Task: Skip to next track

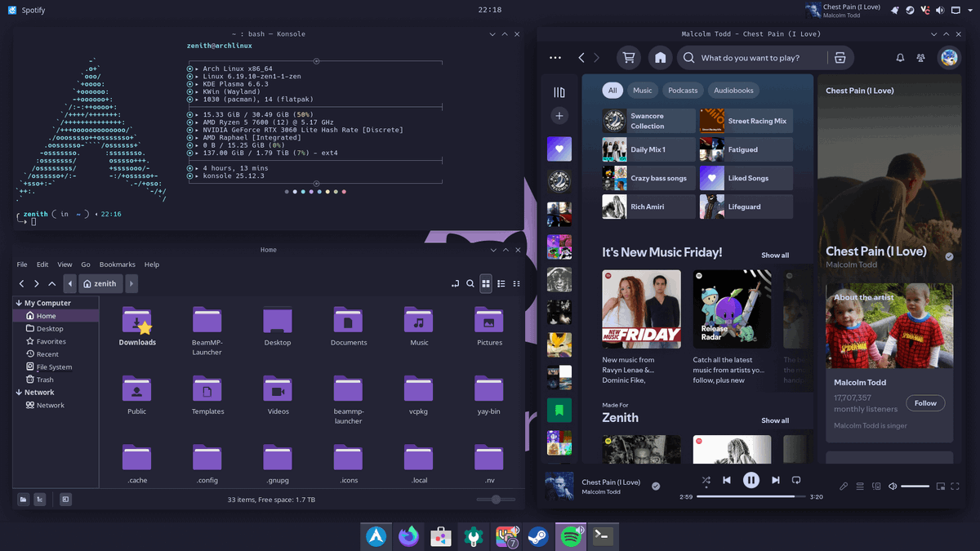Action: pyautogui.click(x=776, y=480)
